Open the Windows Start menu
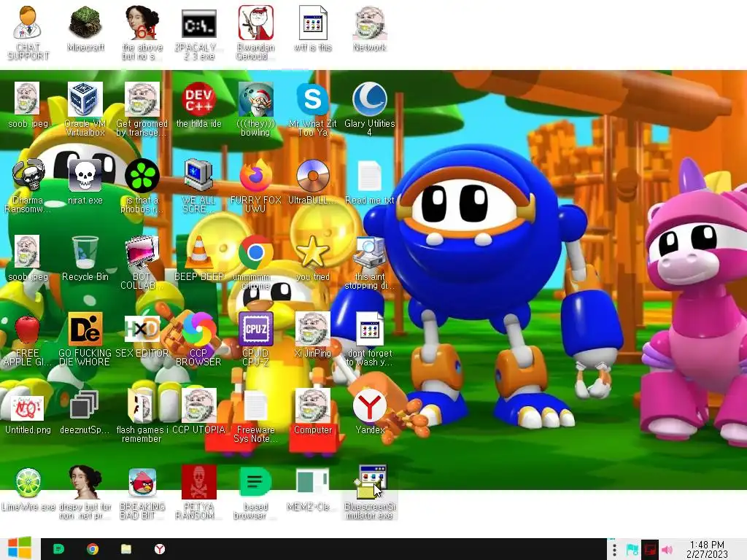Viewport: 747px width, 560px height. [20, 548]
